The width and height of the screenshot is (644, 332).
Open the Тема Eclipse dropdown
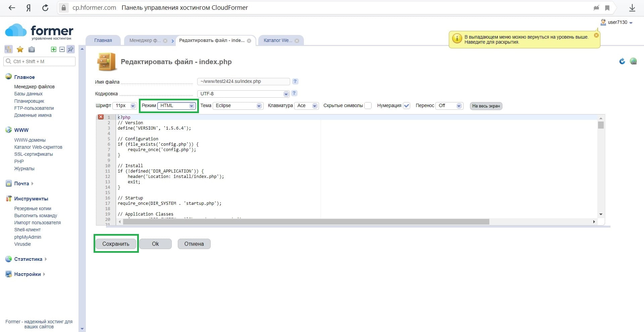(238, 106)
